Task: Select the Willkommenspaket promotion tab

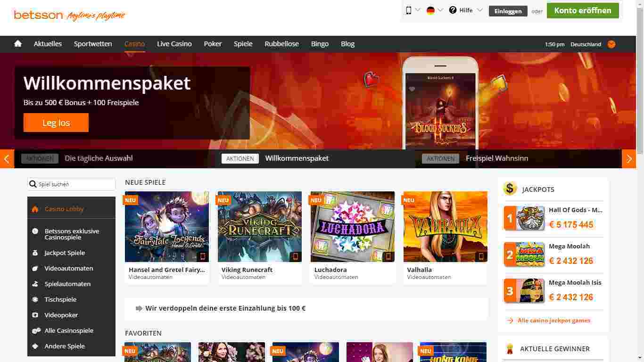Action: click(297, 158)
